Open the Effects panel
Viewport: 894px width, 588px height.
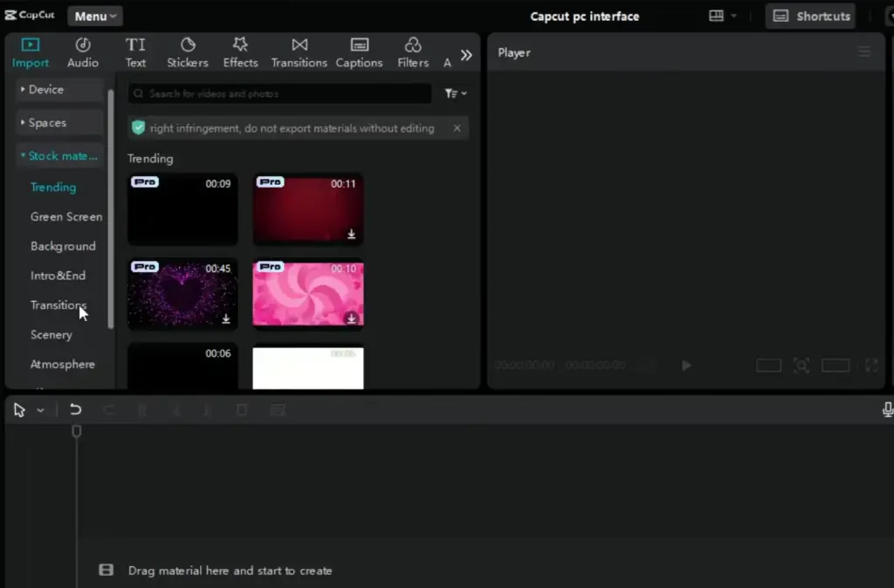240,51
